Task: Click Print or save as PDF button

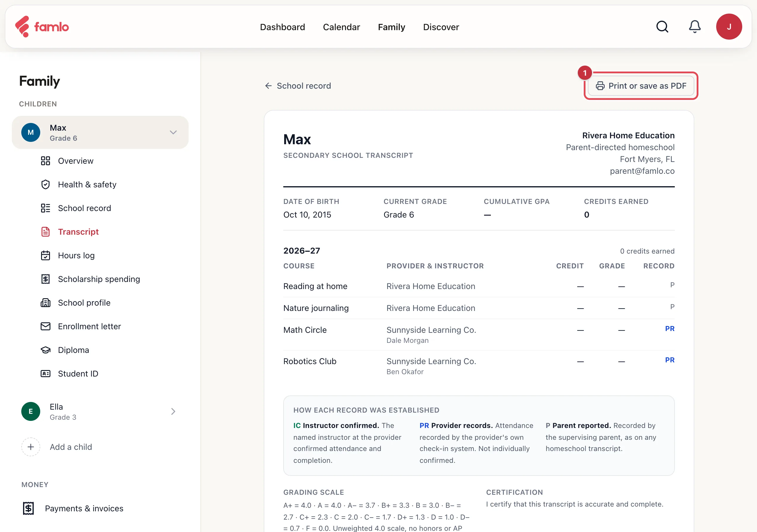Action: (641, 86)
